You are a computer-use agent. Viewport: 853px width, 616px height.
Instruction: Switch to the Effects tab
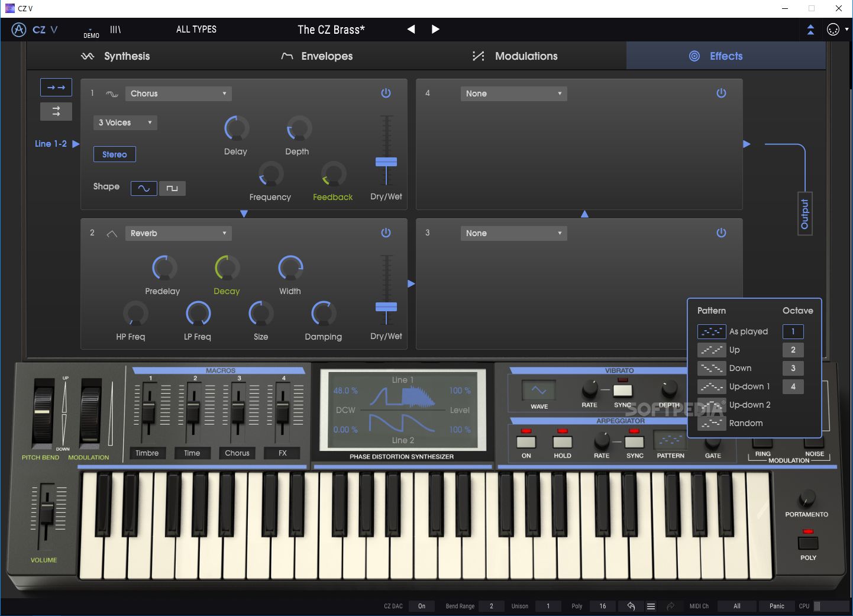point(726,56)
